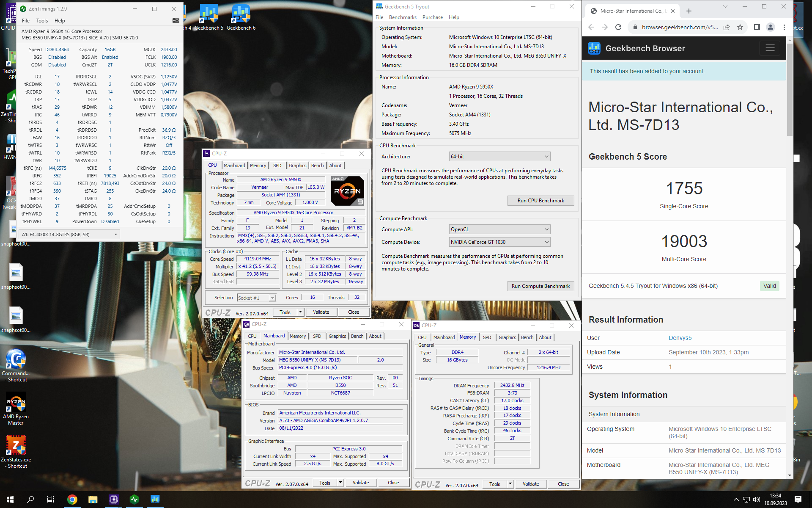This screenshot has width=812, height=508.
Task: Switch to Geekbench in taskbar
Action: [x=155, y=500]
